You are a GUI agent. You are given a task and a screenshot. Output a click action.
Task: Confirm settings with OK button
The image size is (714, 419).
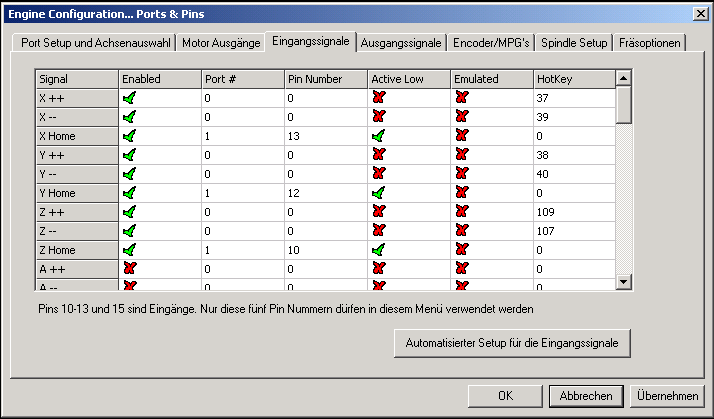point(505,396)
